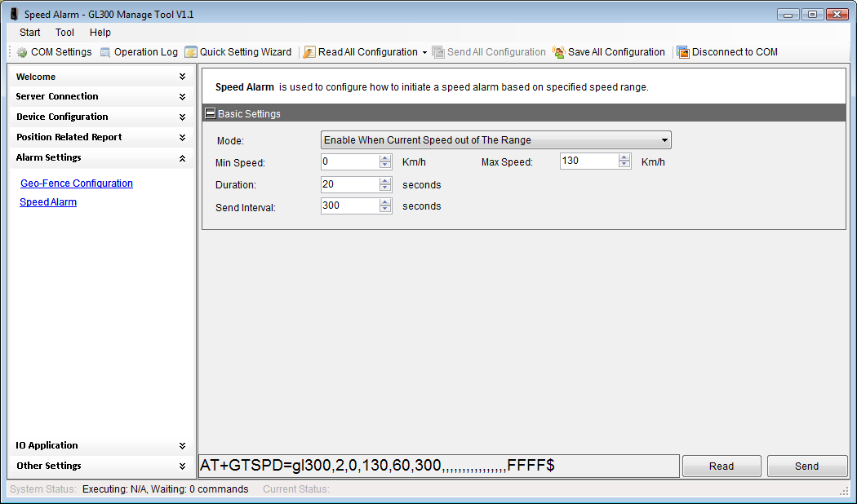Decrease Duration with down arrow

pyautogui.click(x=384, y=188)
